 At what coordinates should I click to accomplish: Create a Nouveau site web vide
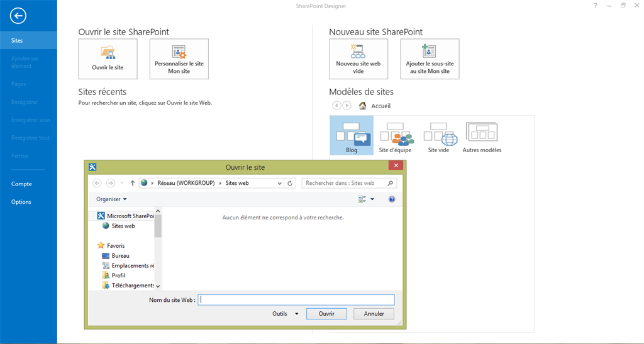point(358,58)
